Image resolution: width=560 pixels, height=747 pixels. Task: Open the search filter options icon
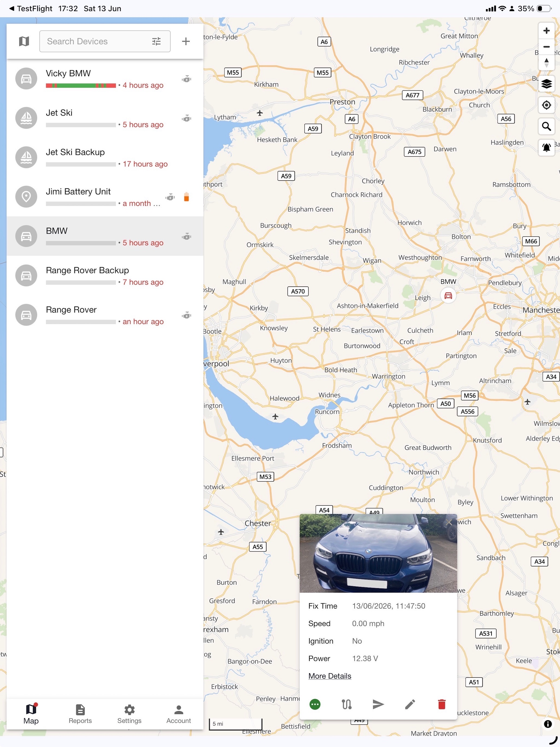click(156, 41)
